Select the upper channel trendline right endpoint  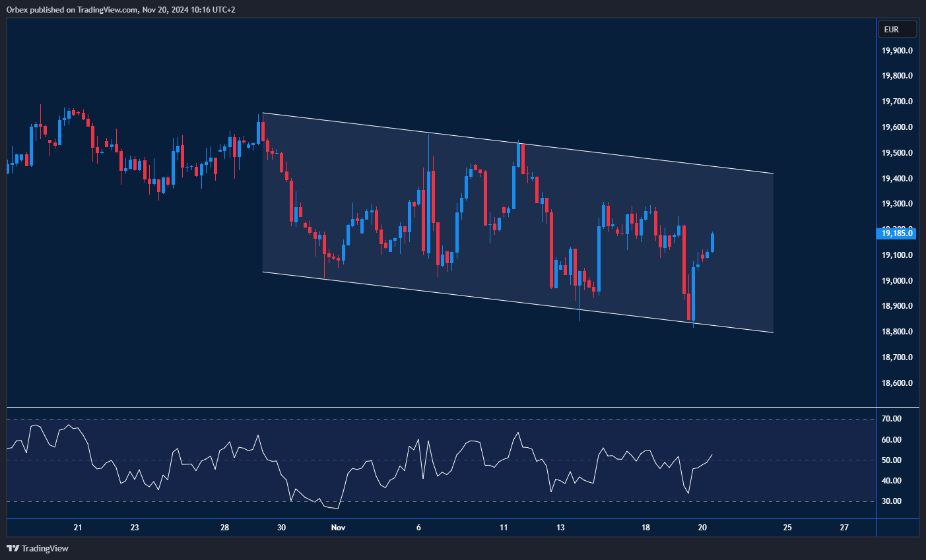[x=773, y=173]
